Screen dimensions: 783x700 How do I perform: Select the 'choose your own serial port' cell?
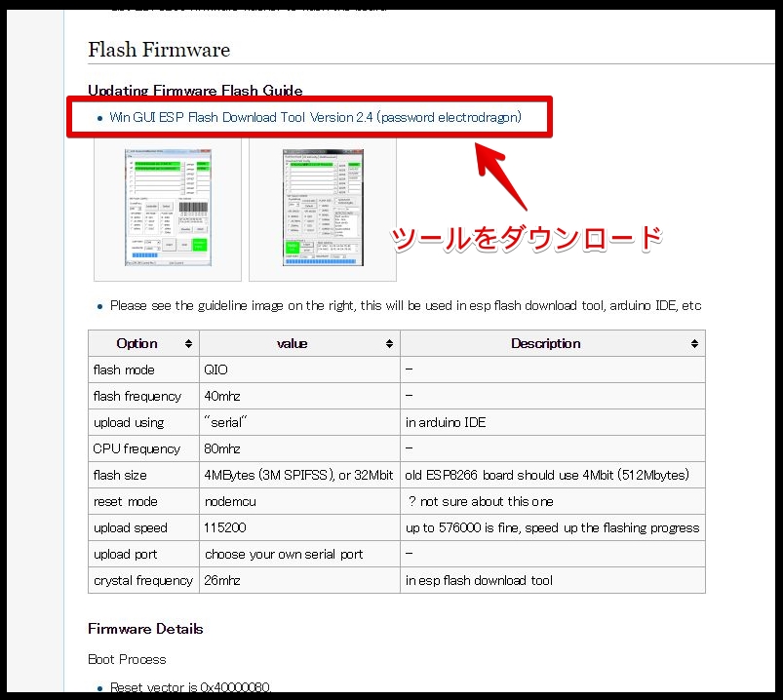(299, 554)
